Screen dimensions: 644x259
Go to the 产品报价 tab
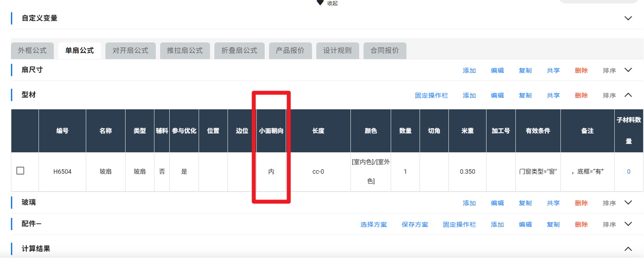[290, 51]
